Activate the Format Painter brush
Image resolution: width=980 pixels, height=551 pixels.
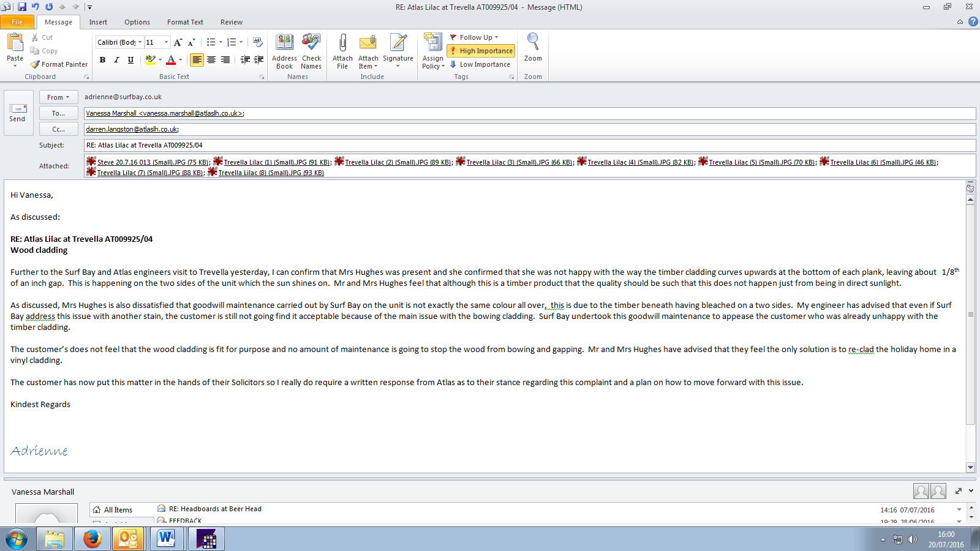[59, 64]
